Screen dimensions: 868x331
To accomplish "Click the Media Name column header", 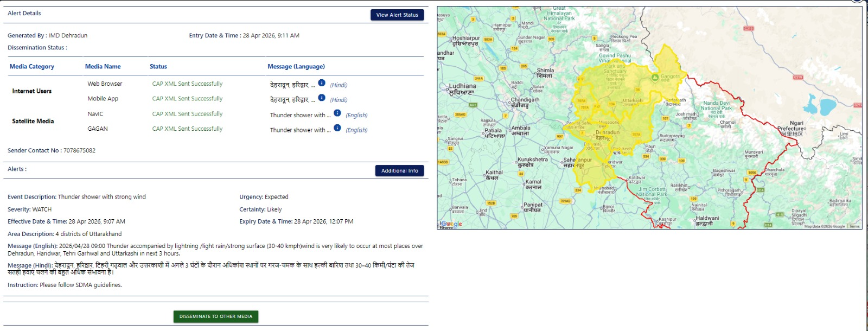I will 103,67.
